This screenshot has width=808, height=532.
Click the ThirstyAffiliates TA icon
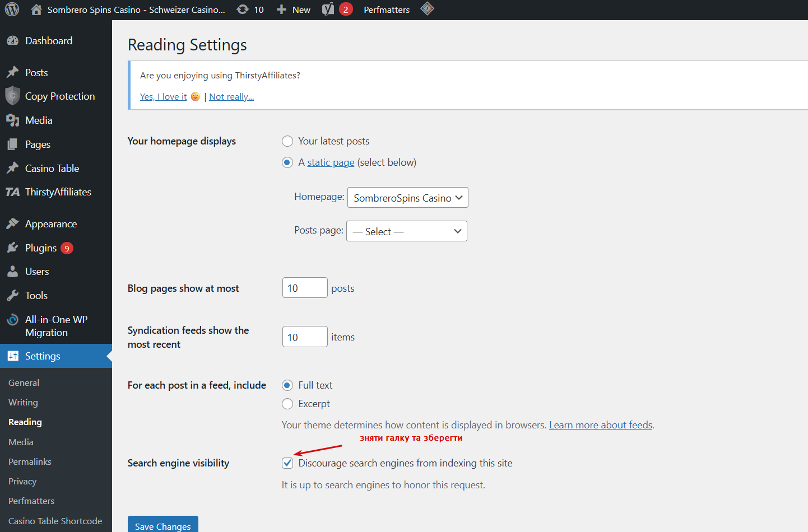(x=12, y=192)
